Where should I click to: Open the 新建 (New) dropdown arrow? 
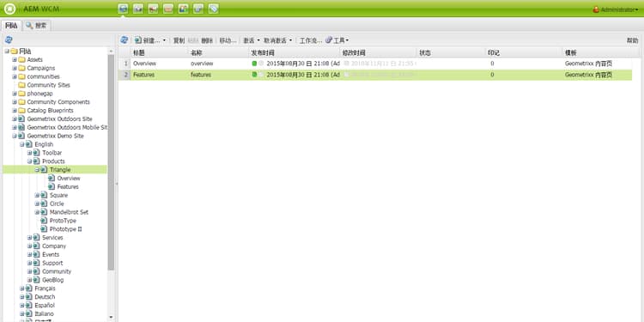(x=164, y=40)
